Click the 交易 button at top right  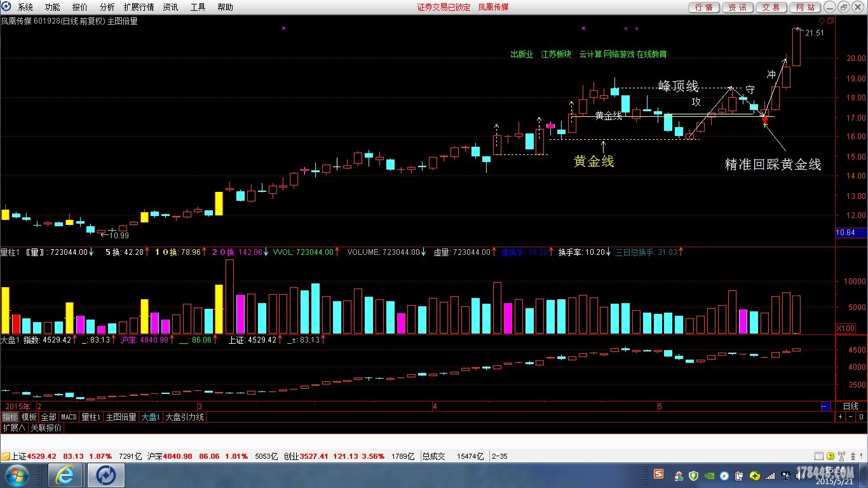pos(771,7)
